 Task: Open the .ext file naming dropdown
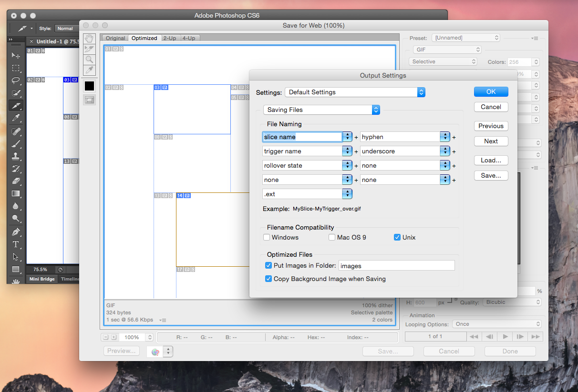coord(347,194)
